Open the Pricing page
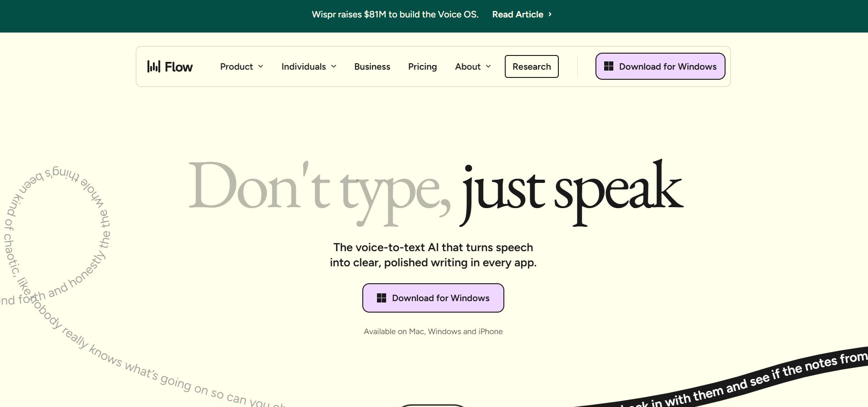The width and height of the screenshot is (868, 407). point(422,66)
